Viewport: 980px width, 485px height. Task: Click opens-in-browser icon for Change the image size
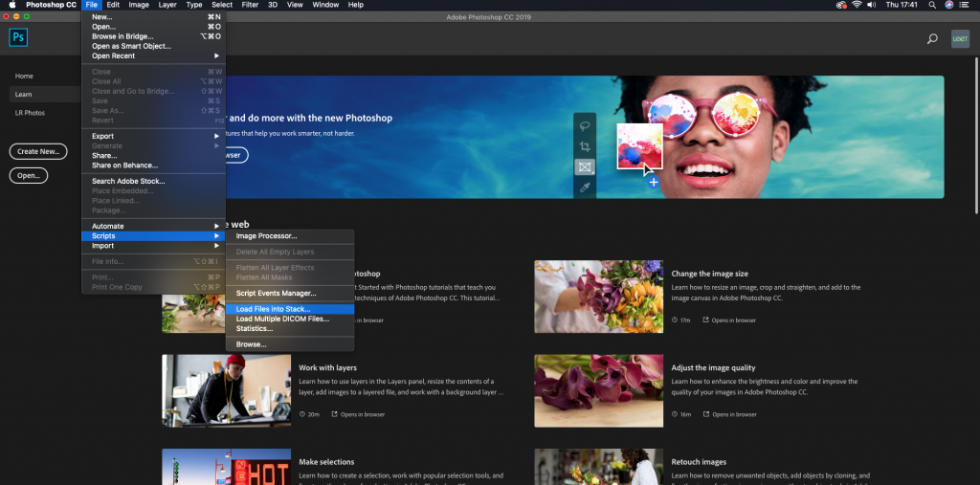click(x=705, y=320)
